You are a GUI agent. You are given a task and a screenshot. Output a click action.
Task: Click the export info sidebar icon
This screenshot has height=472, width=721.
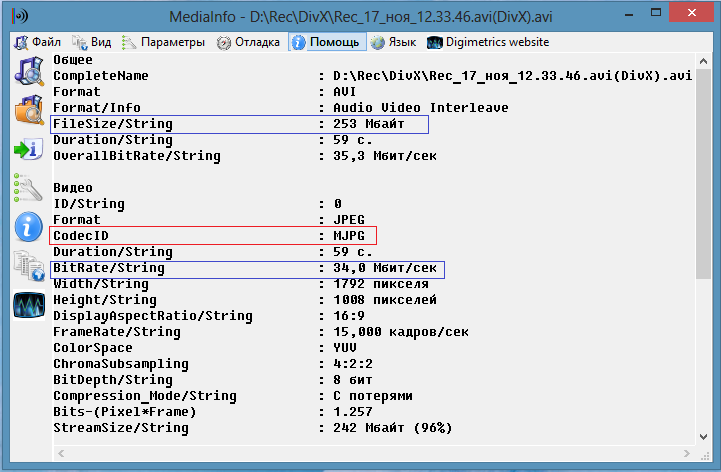coord(27,148)
